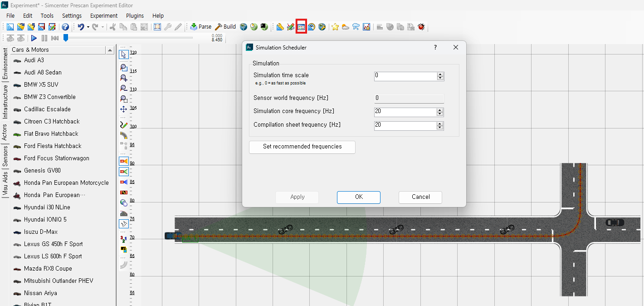Viewport: 644px width, 306px height.
Task: Select the zoom to region tool
Action: [x=123, y=99]
